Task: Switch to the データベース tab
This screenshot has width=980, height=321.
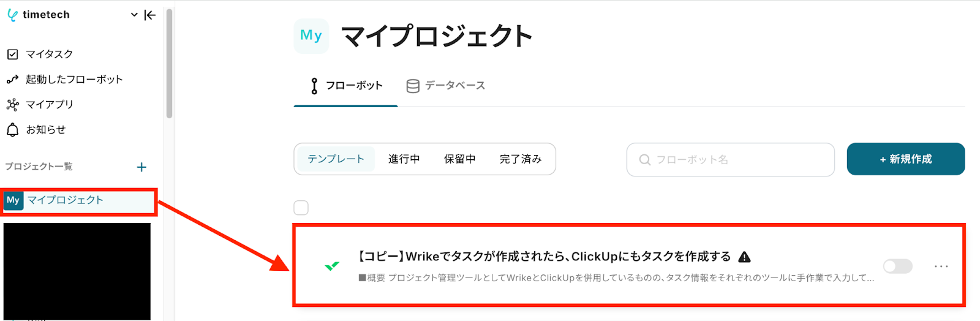Action: [x=446, y=86]
